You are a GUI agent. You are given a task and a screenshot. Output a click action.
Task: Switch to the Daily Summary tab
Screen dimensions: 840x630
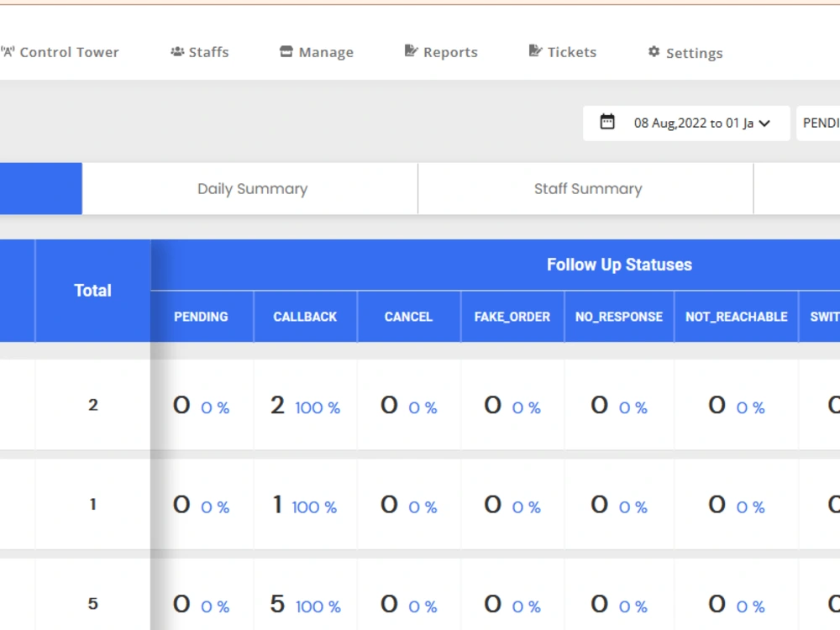coord(250,188)
